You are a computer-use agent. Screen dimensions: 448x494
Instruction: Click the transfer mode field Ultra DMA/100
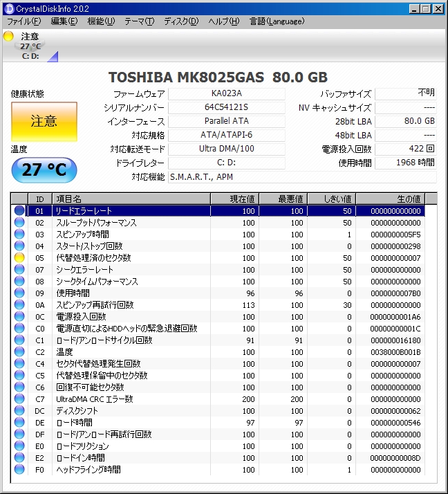(x=227, y=149)
